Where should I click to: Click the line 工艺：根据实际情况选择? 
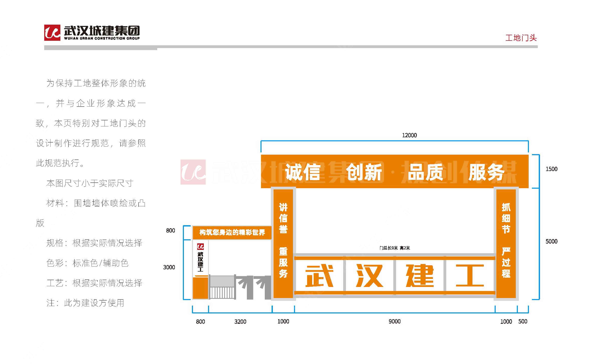(94, 283)
